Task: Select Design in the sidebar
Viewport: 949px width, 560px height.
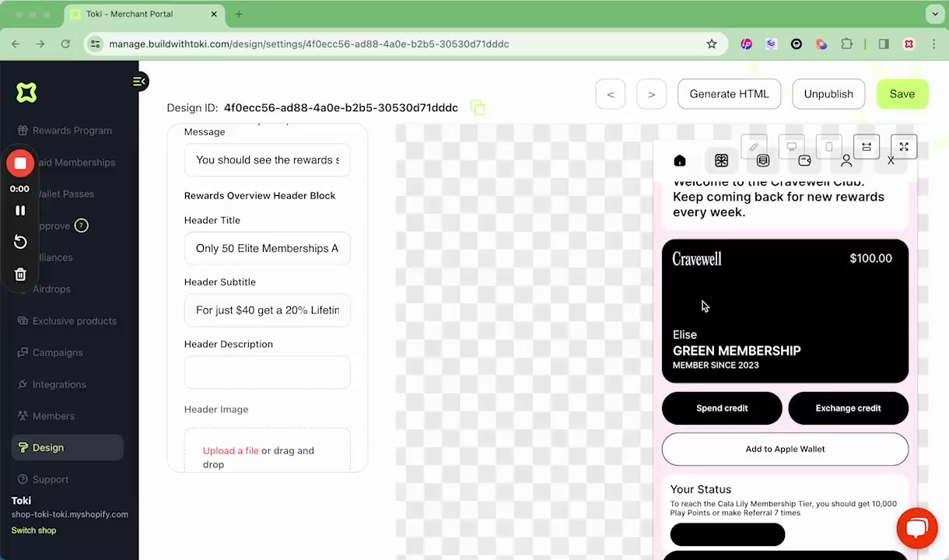Action: click(x=67, y=447)
